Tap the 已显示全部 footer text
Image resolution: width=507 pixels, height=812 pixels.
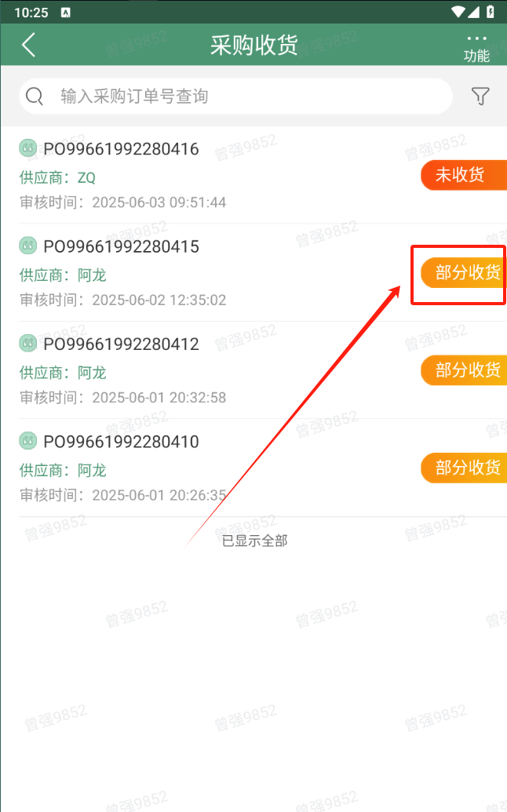coord(254,541)
